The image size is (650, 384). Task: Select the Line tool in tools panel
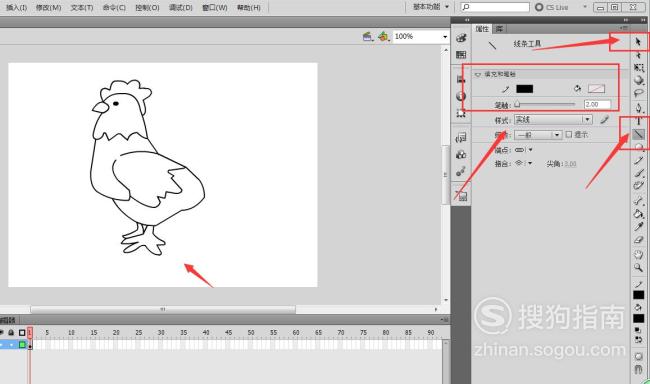638,134
